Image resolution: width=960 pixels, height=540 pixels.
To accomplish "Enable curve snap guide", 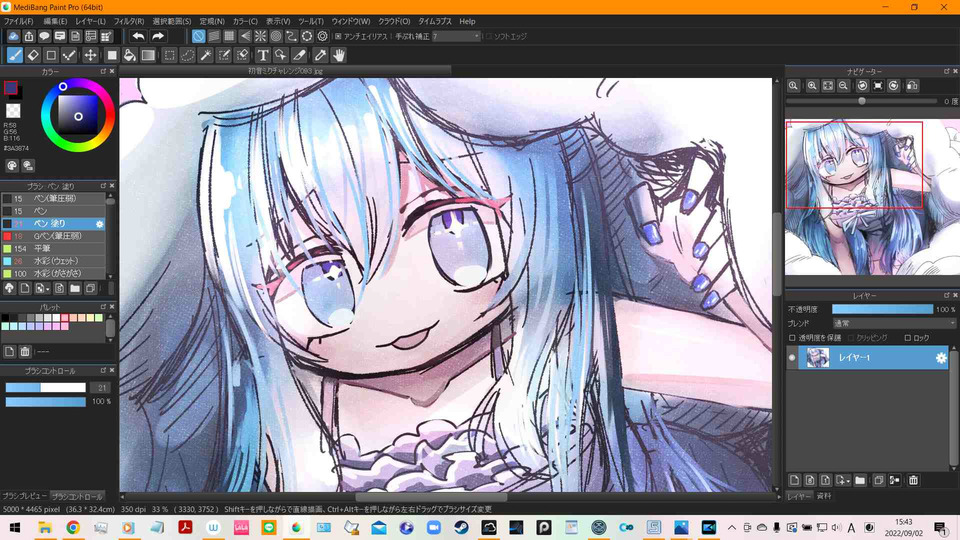I will click(291, 37).
